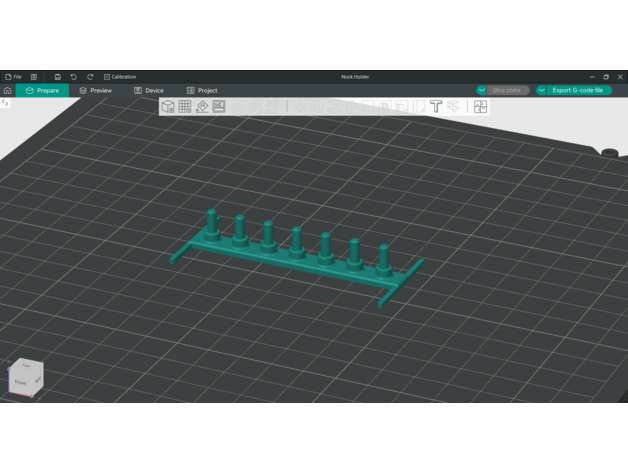
Task: Go to the Home screen icon
Action: (8, 91)
